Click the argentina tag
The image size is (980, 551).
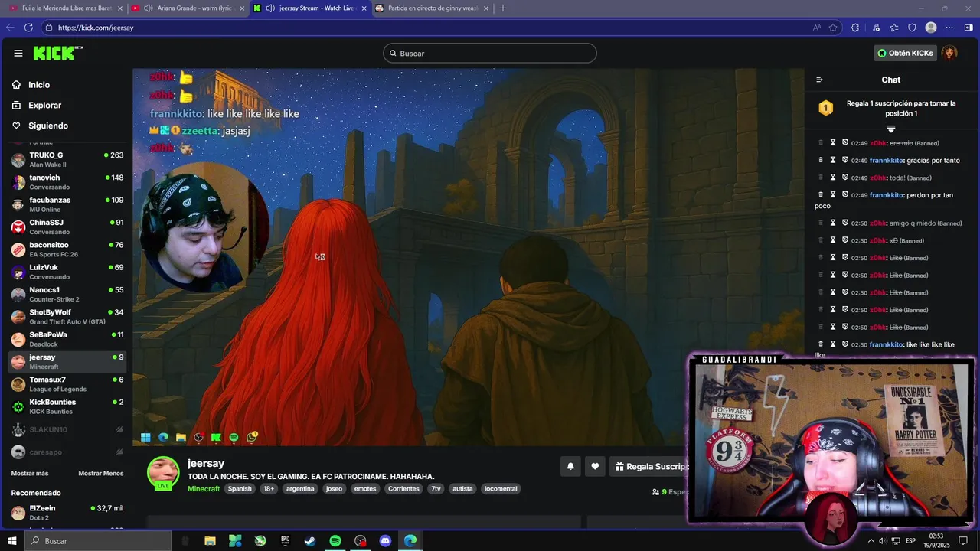tap(300, 489)
